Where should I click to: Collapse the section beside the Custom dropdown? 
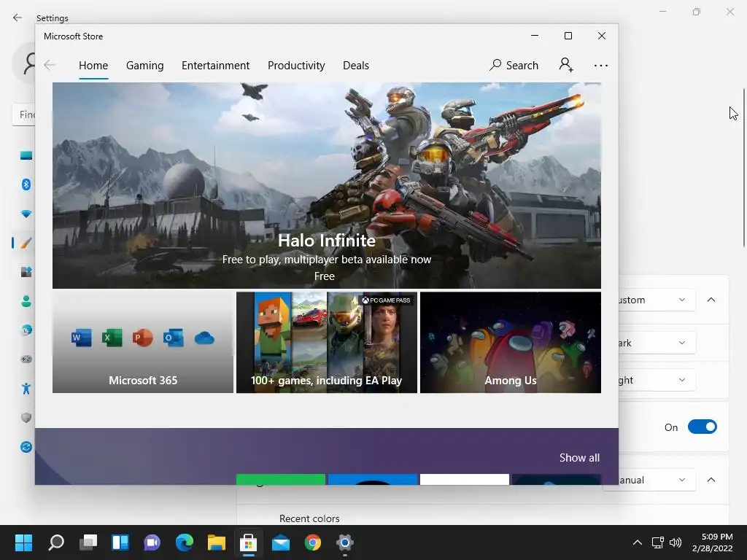point(711,300)
